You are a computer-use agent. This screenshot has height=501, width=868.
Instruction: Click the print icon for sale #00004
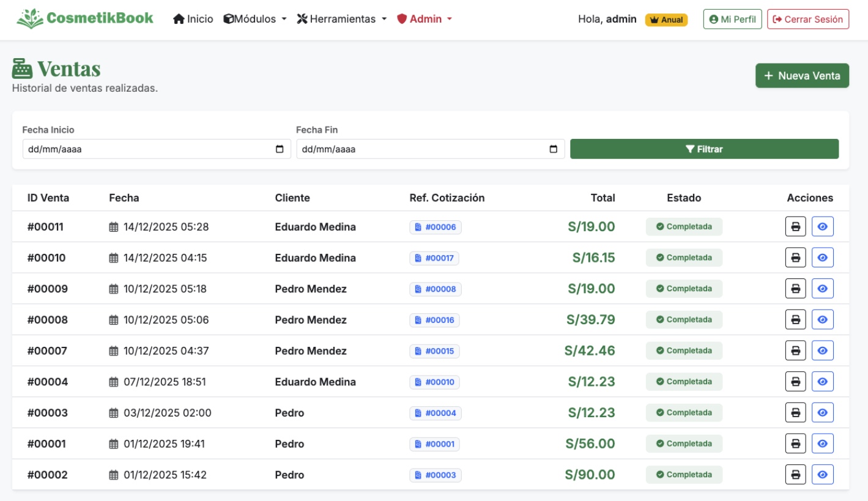pyautogui.click(x=795, y=381)
